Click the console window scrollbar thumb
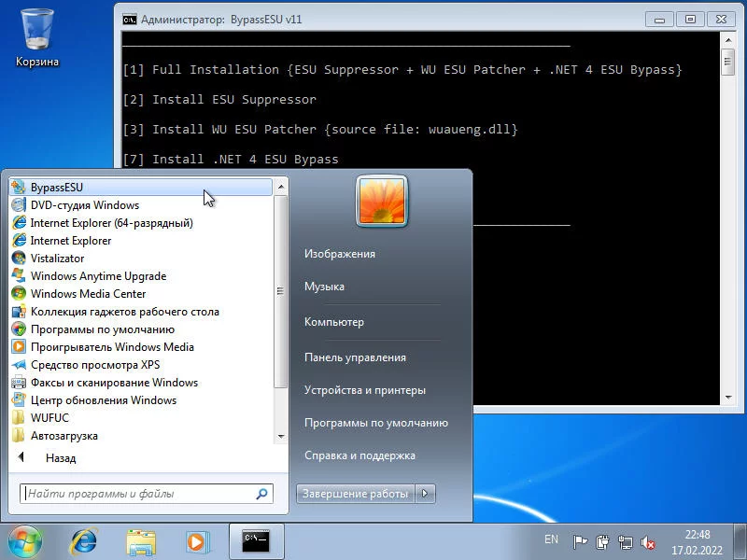This screenshot has width=747, height=560. 728,62
